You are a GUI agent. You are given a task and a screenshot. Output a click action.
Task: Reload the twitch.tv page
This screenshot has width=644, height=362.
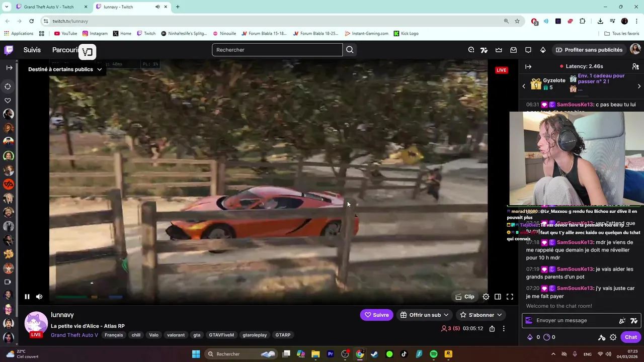point(31,21)
